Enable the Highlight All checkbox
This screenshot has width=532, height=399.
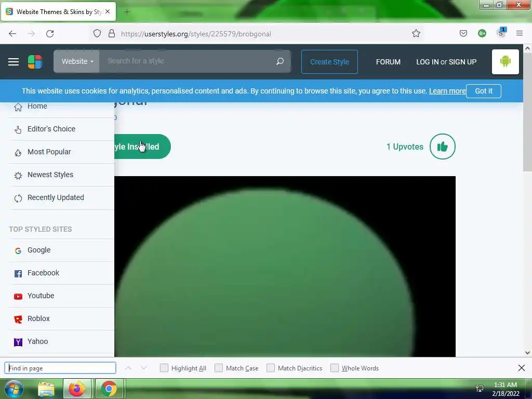point(164,368)
